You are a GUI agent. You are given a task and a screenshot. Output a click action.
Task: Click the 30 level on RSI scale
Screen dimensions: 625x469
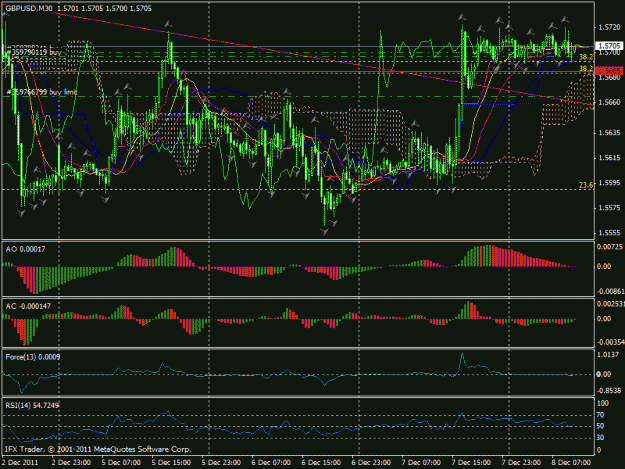600,438
